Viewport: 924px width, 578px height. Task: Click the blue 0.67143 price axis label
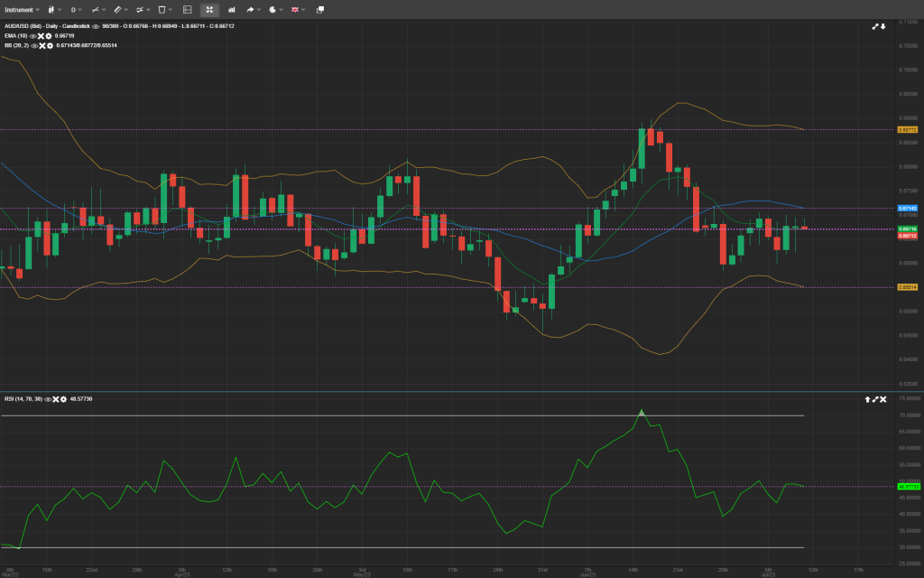[907, 209]
